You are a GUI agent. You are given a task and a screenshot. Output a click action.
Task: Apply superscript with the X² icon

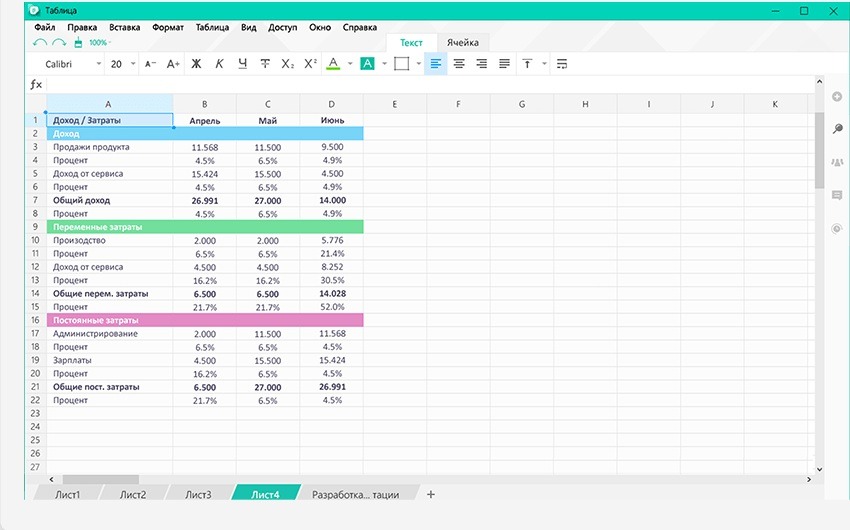tap(310, 64)
